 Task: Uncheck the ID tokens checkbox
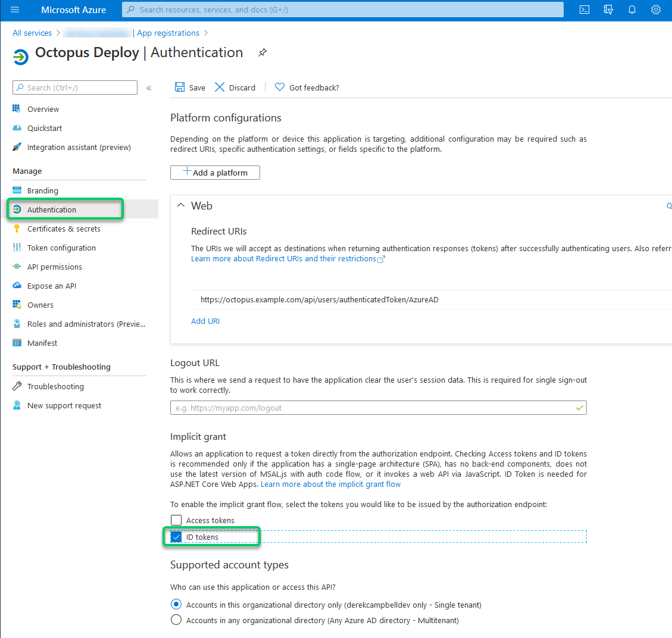pos(176,537)
